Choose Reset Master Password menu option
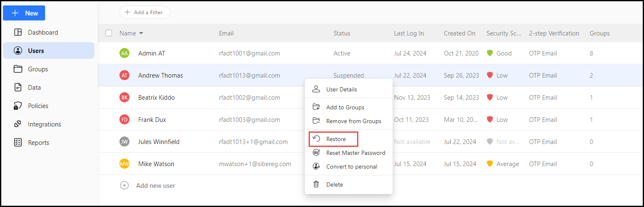Image resolution: width=644 pixels, height=207 pixels. coord(355,153)
